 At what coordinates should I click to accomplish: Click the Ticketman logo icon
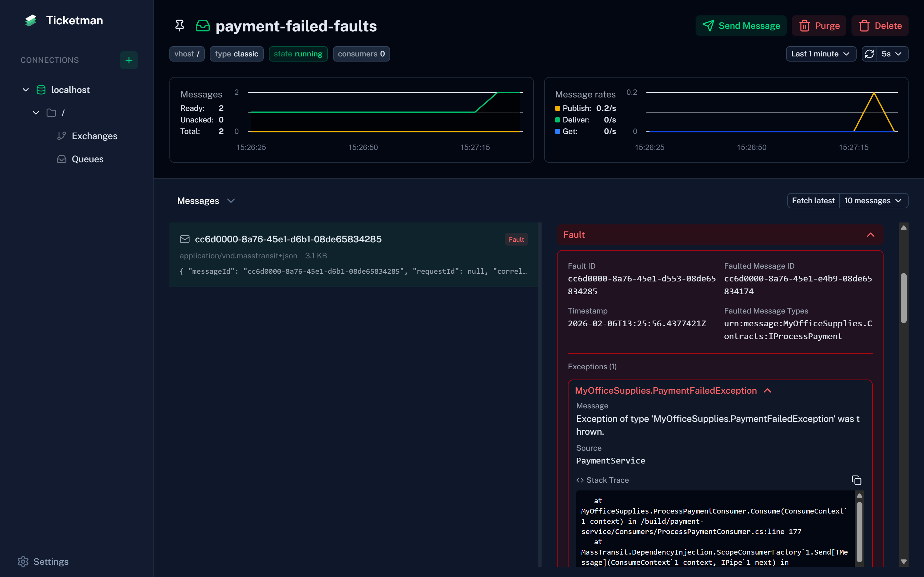click(30, 21)
